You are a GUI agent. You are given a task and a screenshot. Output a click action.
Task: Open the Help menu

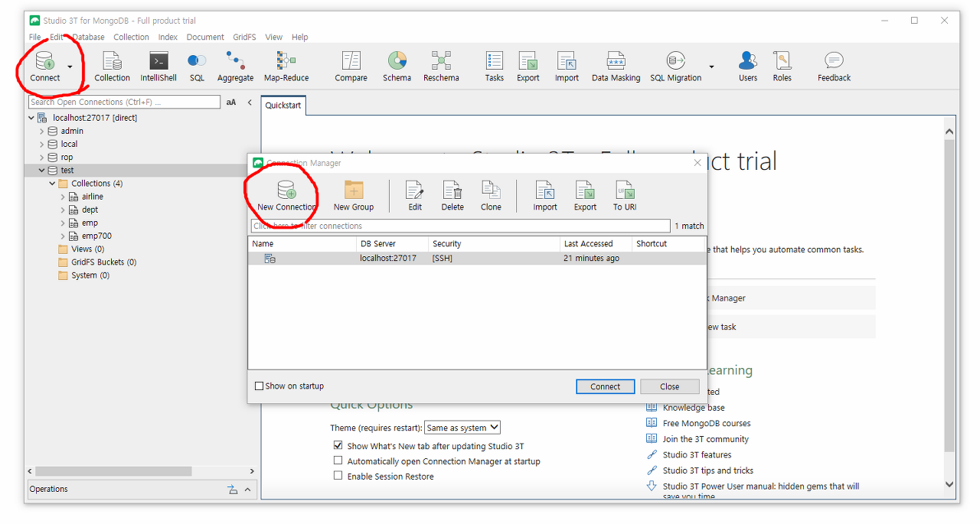coord(300,37)
